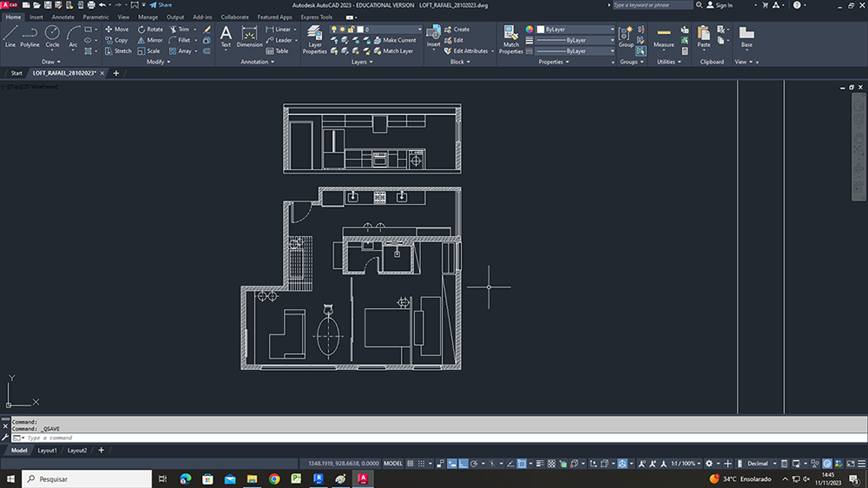Click the Scale tool
868x488 pixels.
point(149,51)
